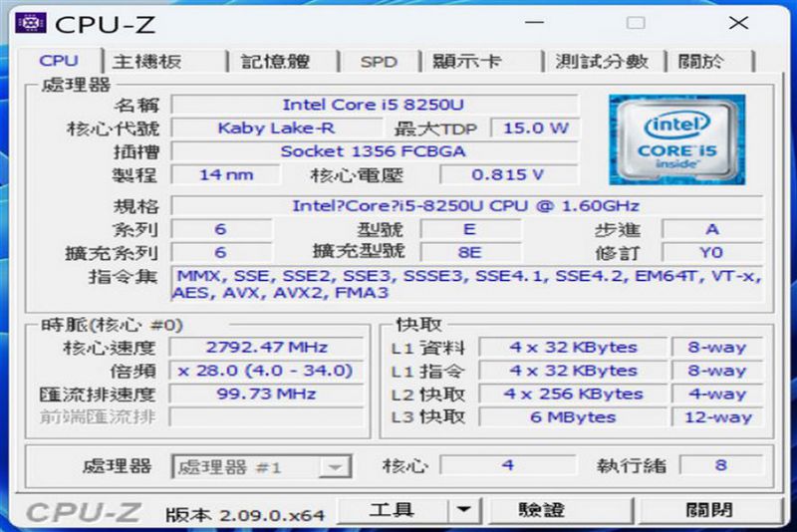Image resolution: width=797 pixels, height=532 pixels.
Task: Click the 核心 count value 4
Action: click(x=508, y=465)
